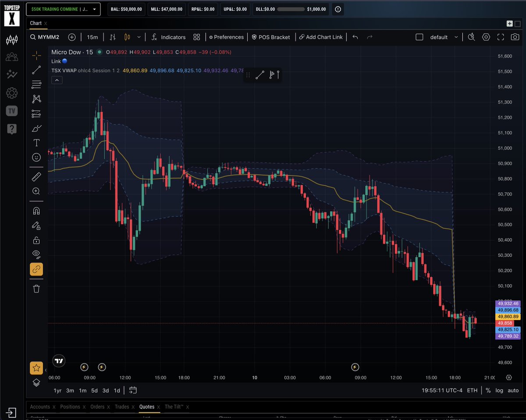The height and width of the screenshot is (420, 526).
Task: Remove drawings with the trash icon
Action: pyautogui.click(x=36, y=289)
